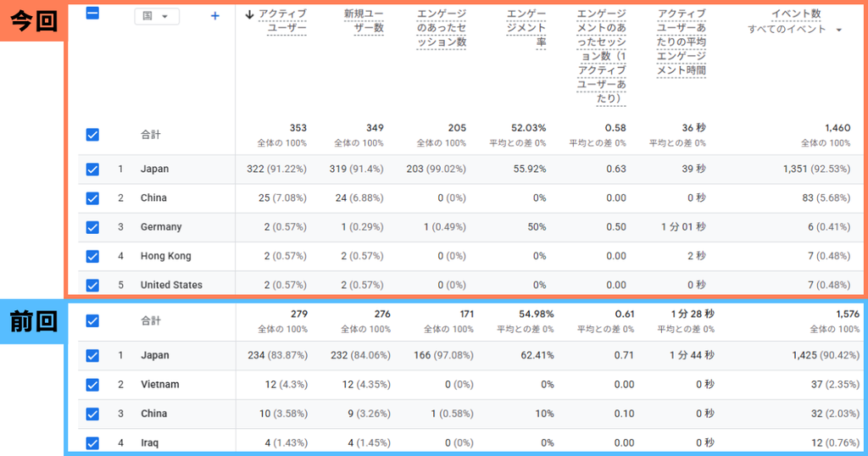Click the Iraq country name
The height and width of the screenshot is (456, 868).
(x=149, y=442)
